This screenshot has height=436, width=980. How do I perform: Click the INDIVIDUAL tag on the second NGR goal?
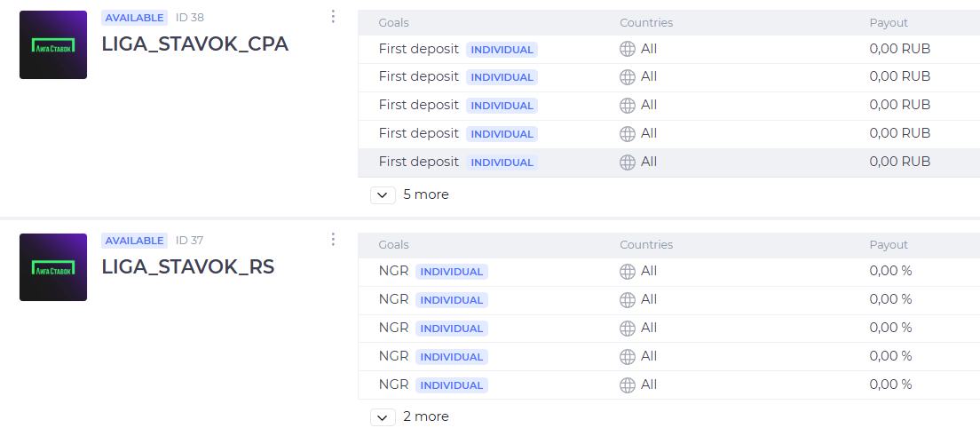pyautogui.click(x=452, y=300)
